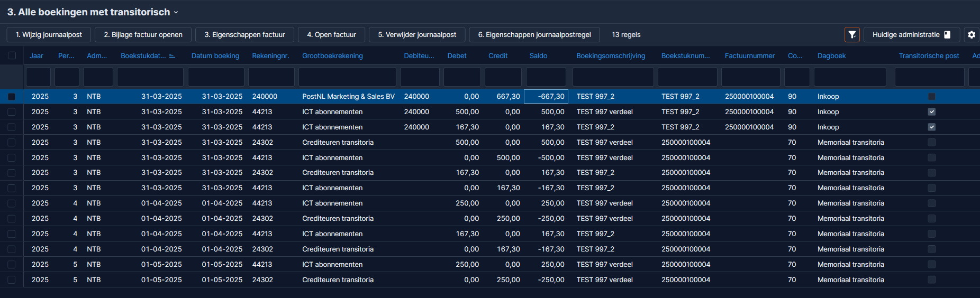The image size is (980, 298).
Task: Click '1. Wijzig journaalpost' button
Action: 49,35
